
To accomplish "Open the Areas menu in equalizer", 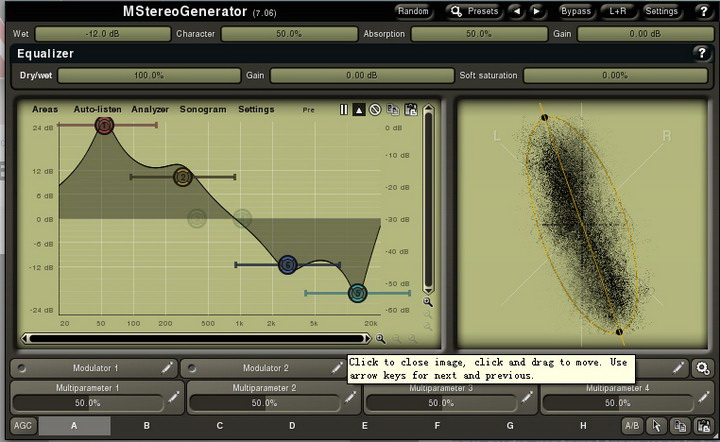I will (x=45, y=109).
